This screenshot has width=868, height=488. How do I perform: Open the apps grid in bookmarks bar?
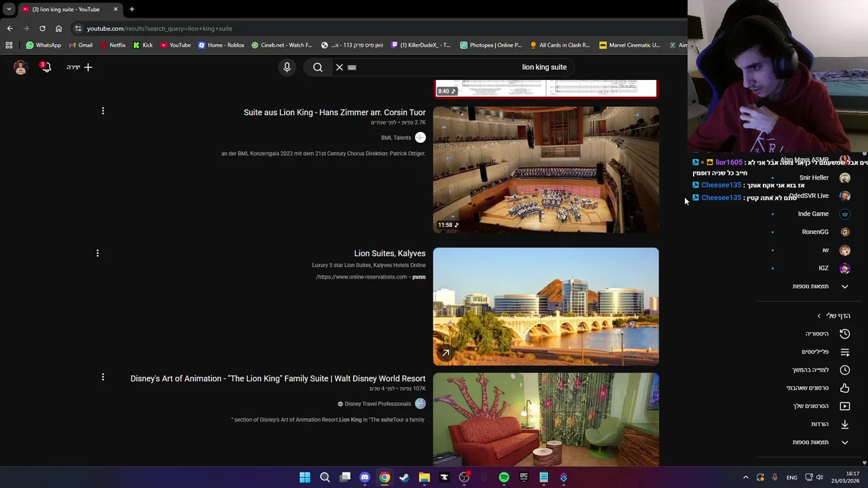[9, 45]
